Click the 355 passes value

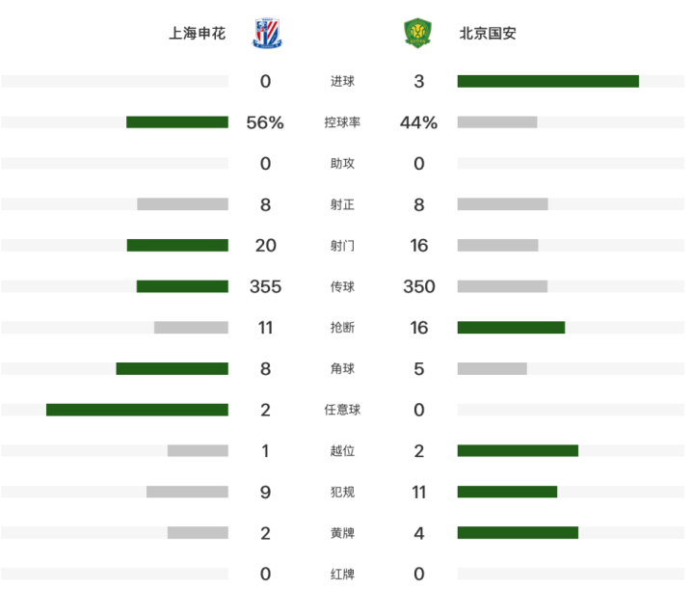[265, 286]
